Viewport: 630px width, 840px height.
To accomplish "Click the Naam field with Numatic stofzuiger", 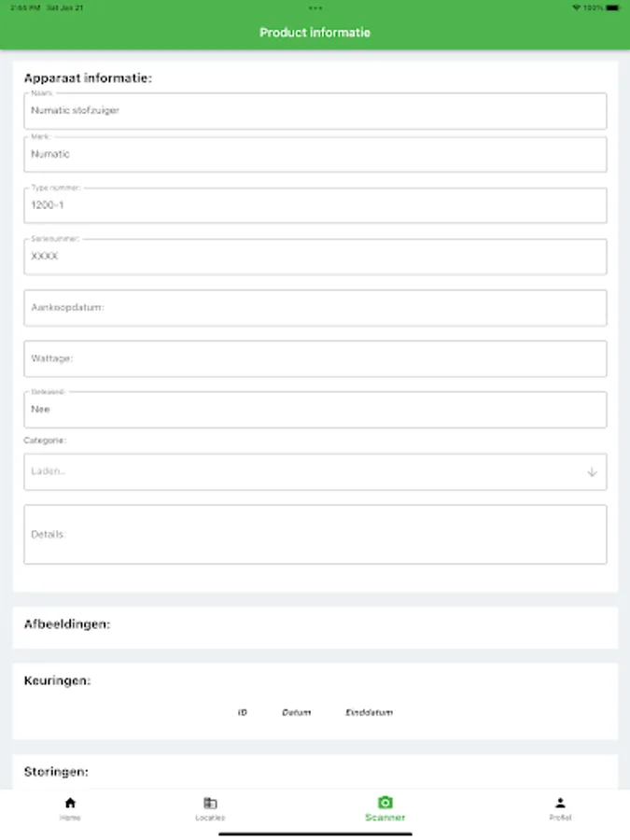I will point(315,111).
